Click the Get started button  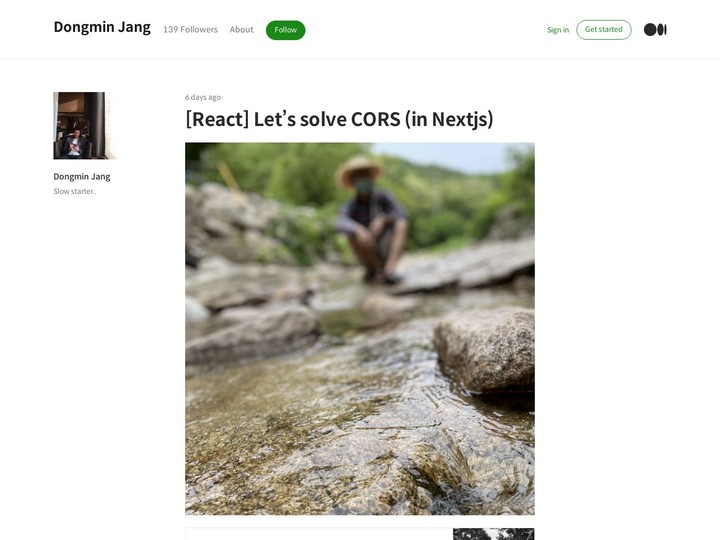(x=603, y=29)
